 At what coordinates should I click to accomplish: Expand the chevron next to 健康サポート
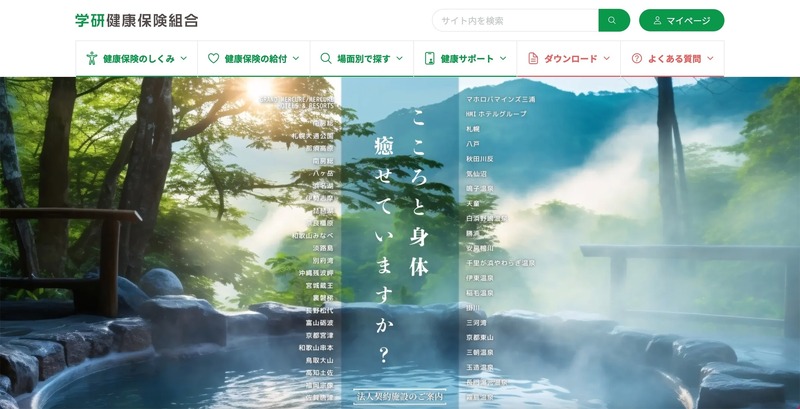[502, 58]
